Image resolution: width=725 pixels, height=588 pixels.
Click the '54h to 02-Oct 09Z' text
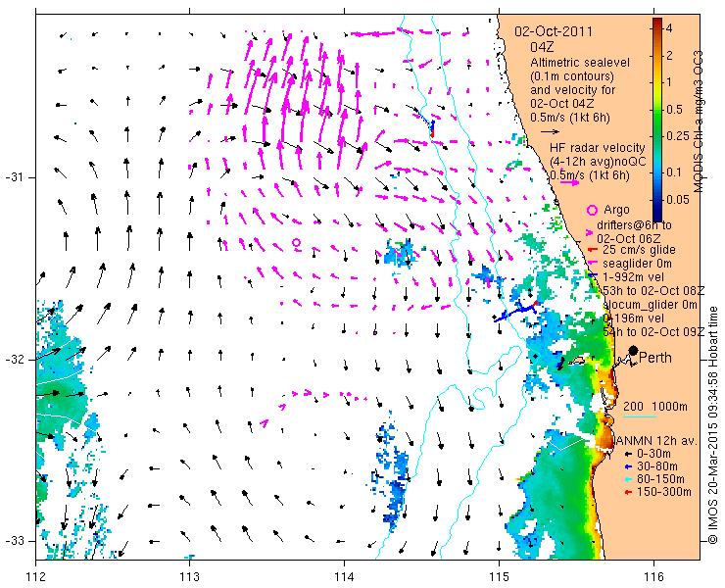coord(653,332)
